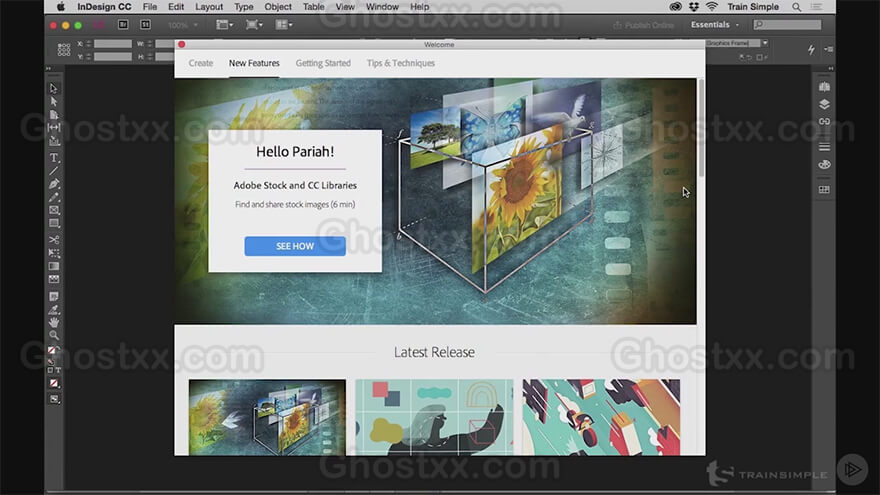Select the New Features tab
Screen dimensions: 880x495
tap(254, 63)
